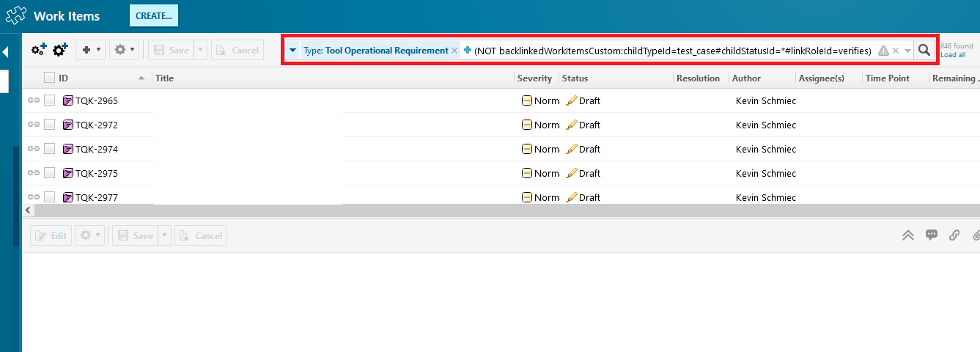Open the comments speech bubble icon

pos(932,235)
